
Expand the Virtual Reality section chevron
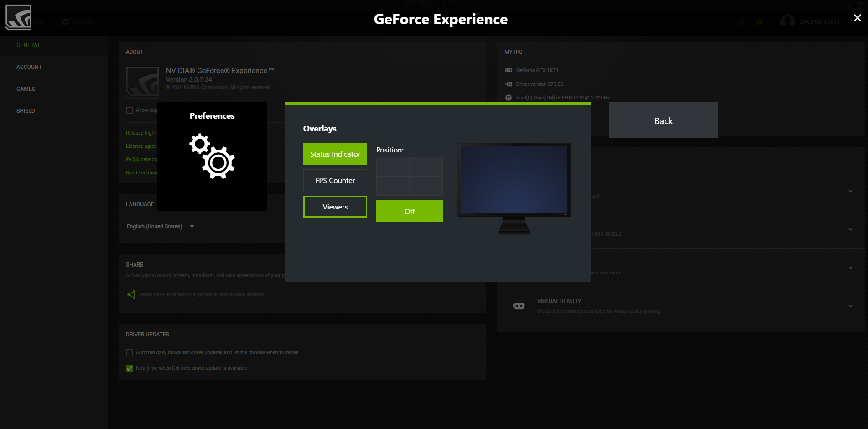pyautogui.click(x=851, y=306)
